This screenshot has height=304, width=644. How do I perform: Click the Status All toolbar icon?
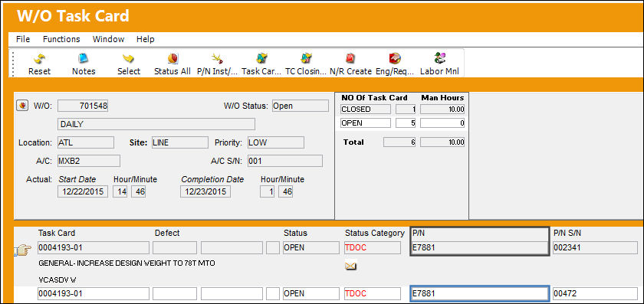point(172,59)
